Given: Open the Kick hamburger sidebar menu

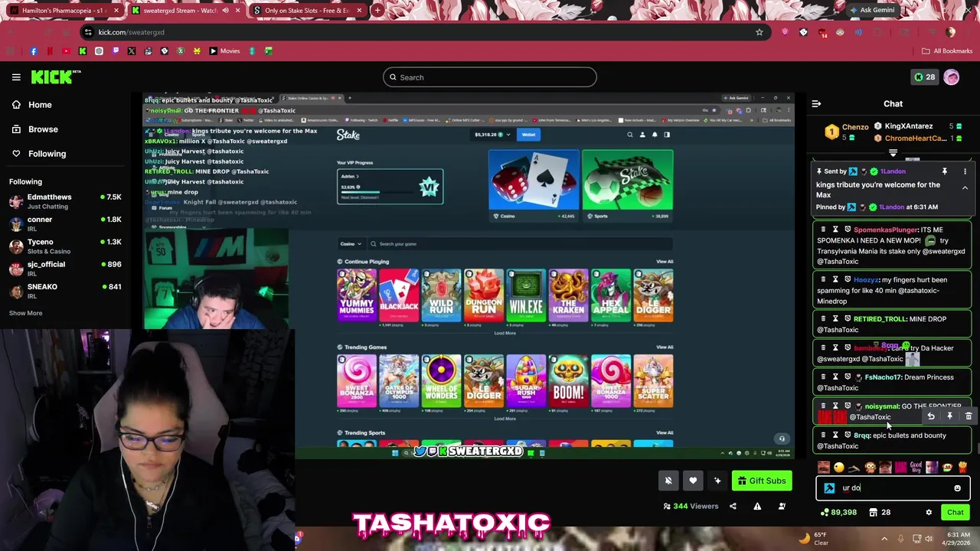Looking at the screenshot, I should click(16, 77).
